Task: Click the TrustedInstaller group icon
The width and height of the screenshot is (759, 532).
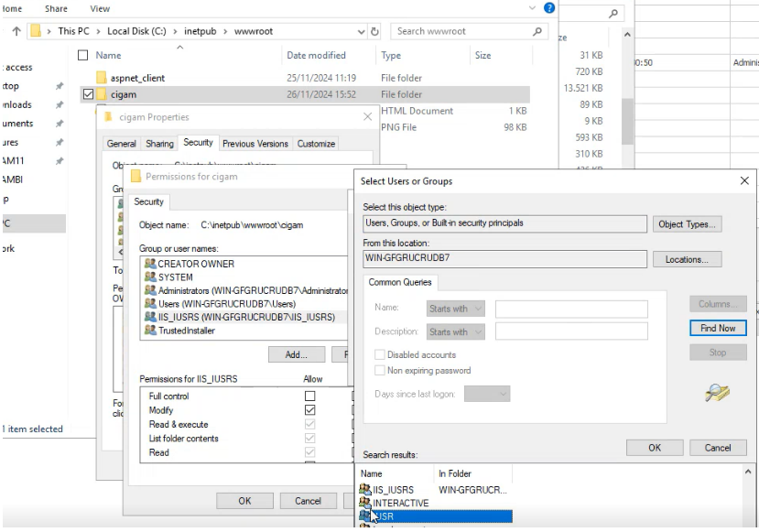Action: tap(150, 331)
